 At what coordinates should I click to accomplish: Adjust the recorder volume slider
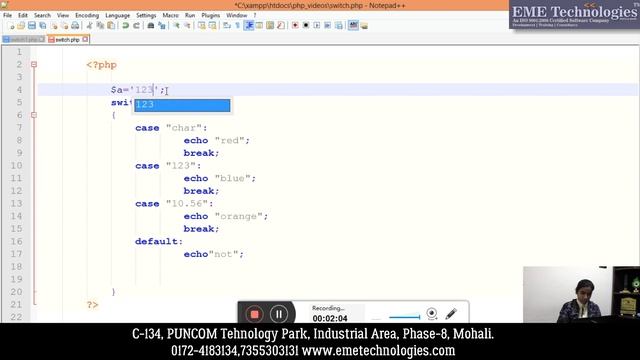(404, 316)
